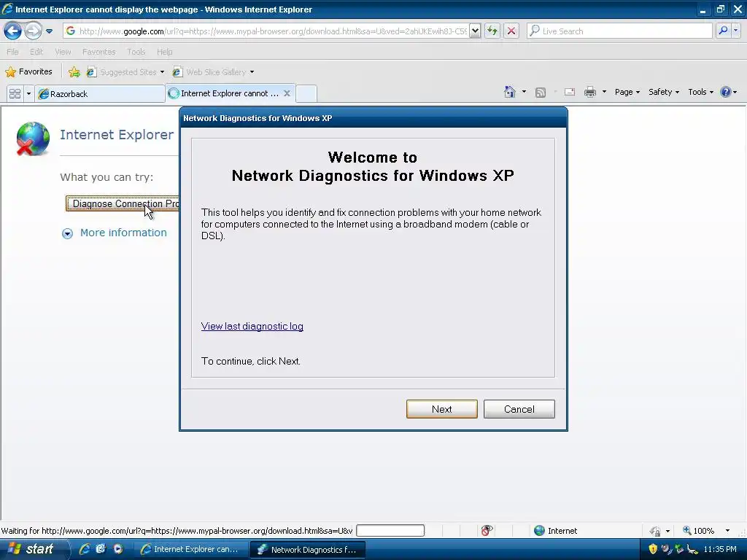Click the Read Mail icon

click(570, 92)
